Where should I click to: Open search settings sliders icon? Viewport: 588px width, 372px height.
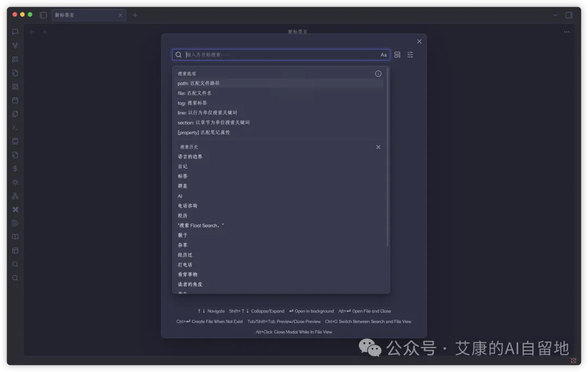(411, 55)
